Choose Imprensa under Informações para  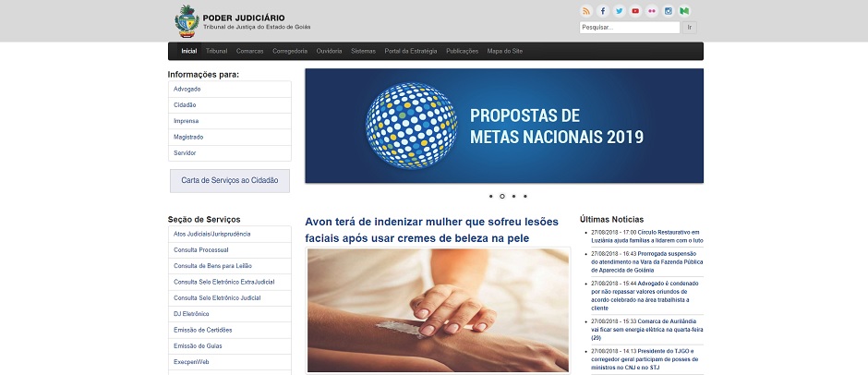pos(230,121)
